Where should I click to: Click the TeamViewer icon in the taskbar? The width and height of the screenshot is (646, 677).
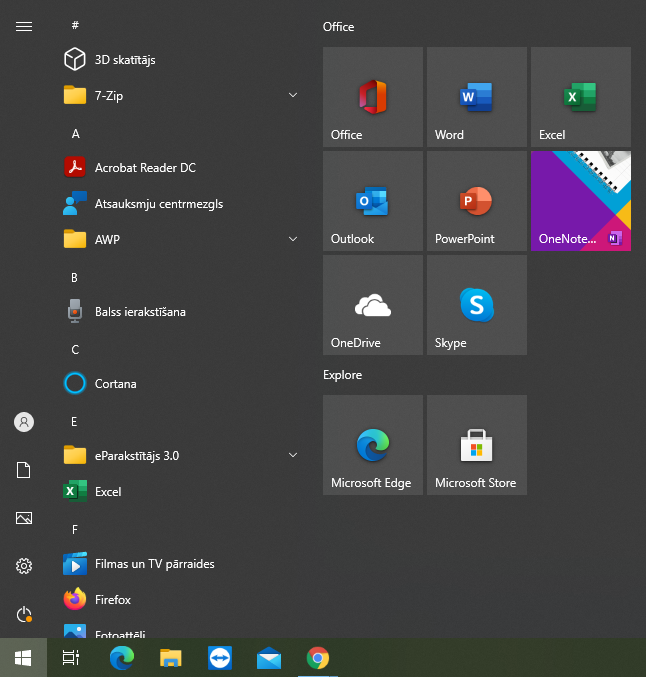[x=219, y=657]
